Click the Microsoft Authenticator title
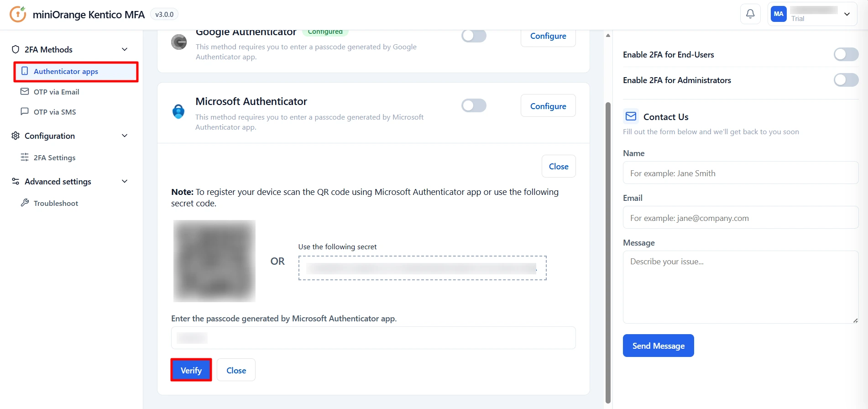 [x=251, y=101]
